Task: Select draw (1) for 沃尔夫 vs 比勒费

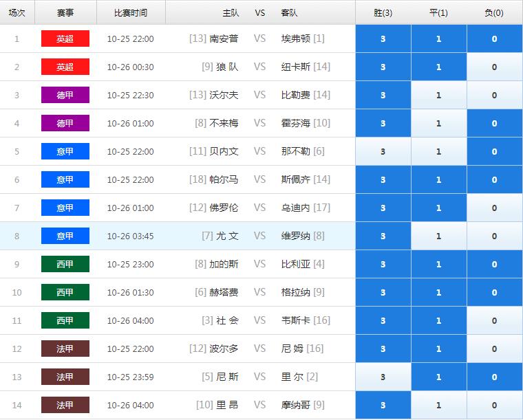Action: pos(438,96)
